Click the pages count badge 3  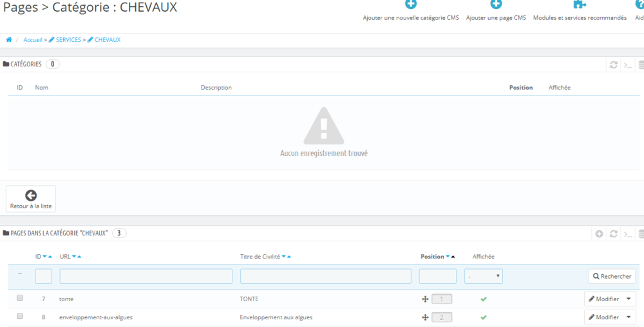click(119, 233)
